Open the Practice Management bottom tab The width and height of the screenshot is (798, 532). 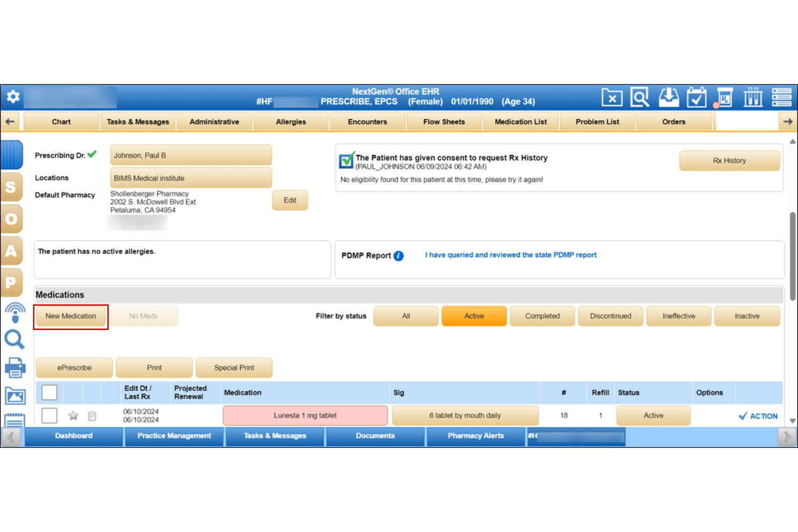[174, 436]
